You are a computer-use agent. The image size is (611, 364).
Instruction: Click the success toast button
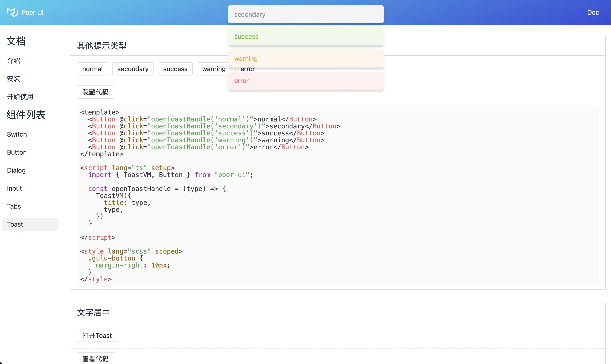[x=175, y=69]
